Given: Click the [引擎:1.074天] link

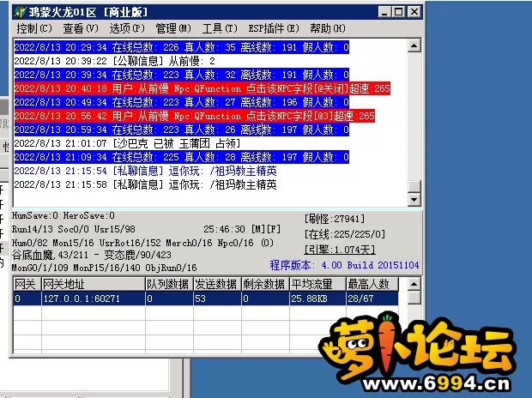Looking at the screenshot, I should point(340,250).
